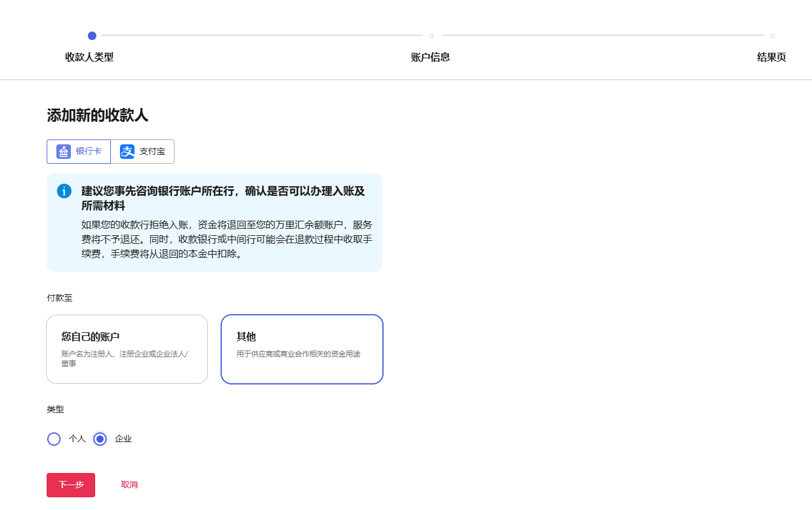Switch to the 银行卡 tab
Image resolution: width=812 pixels, height=510 pixels.
pos(79,152)
